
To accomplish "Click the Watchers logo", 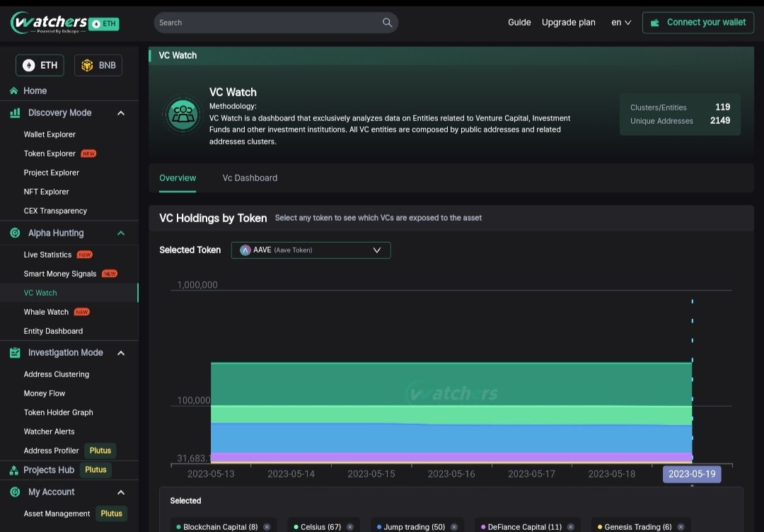I will (x=49, y=23).
